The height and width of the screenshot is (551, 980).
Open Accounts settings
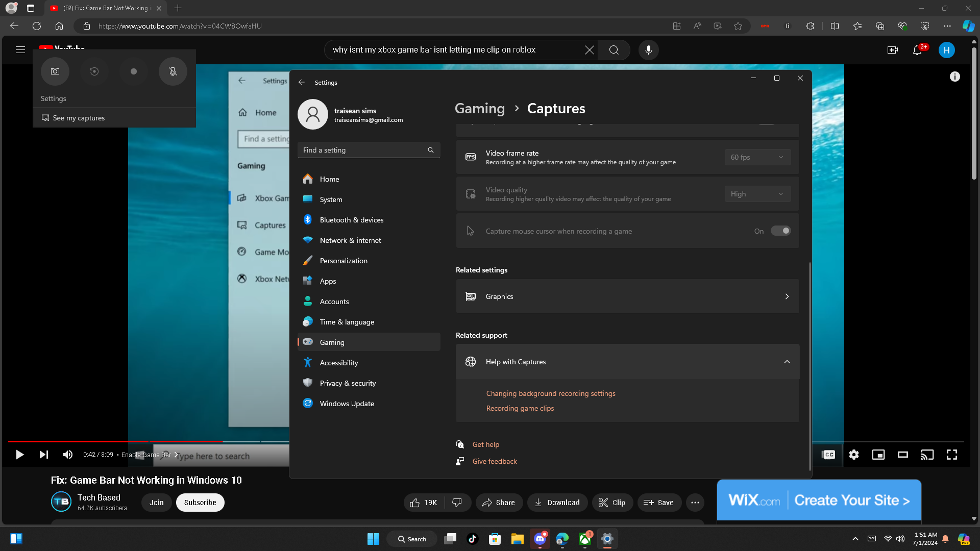point(369,302)
